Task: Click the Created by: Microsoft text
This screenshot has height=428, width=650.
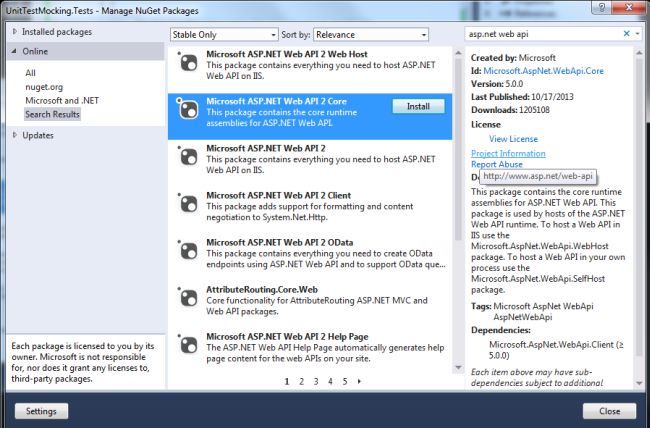Action: tap(513, 58)
